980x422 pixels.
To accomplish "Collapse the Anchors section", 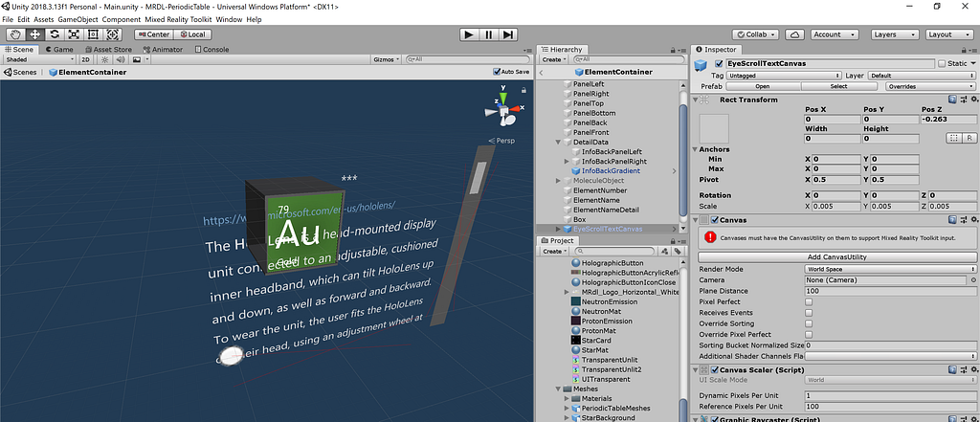I will pyautogui.click(x=695, y=149).
